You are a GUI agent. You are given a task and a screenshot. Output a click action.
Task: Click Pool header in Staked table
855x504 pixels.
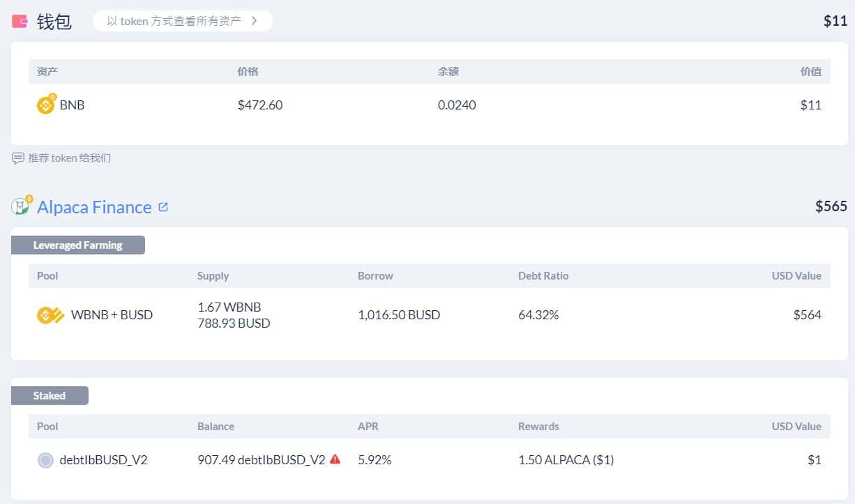pos(47,427)
